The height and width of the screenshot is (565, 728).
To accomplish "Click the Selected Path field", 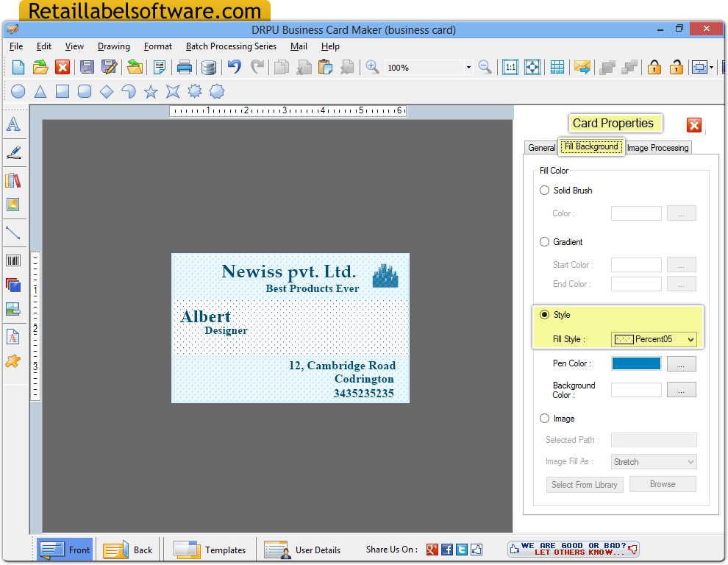I will [654, 440].
